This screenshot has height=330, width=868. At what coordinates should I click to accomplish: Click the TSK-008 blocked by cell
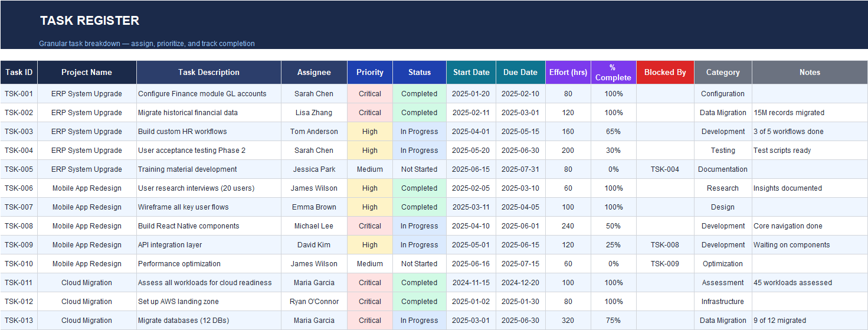coord(665,244)
